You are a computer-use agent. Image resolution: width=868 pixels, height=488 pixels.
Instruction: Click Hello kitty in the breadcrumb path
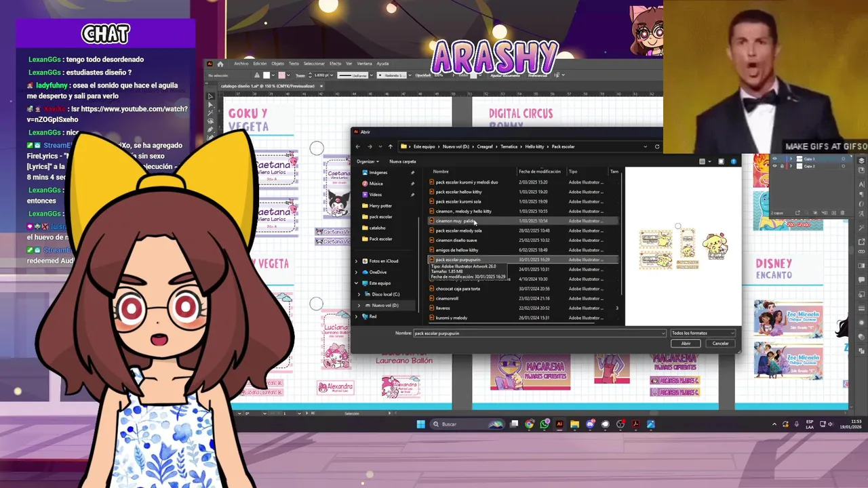534,146
